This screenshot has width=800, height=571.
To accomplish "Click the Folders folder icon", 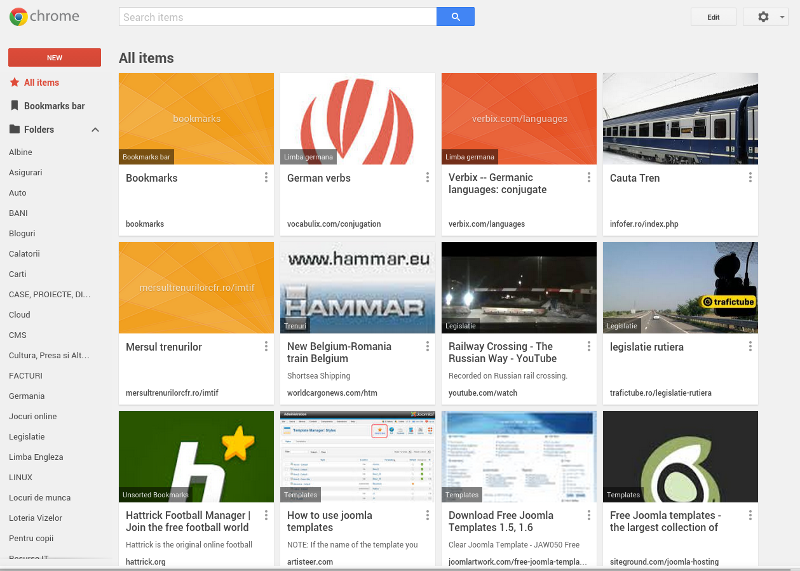I will click(x=15, y=129).
